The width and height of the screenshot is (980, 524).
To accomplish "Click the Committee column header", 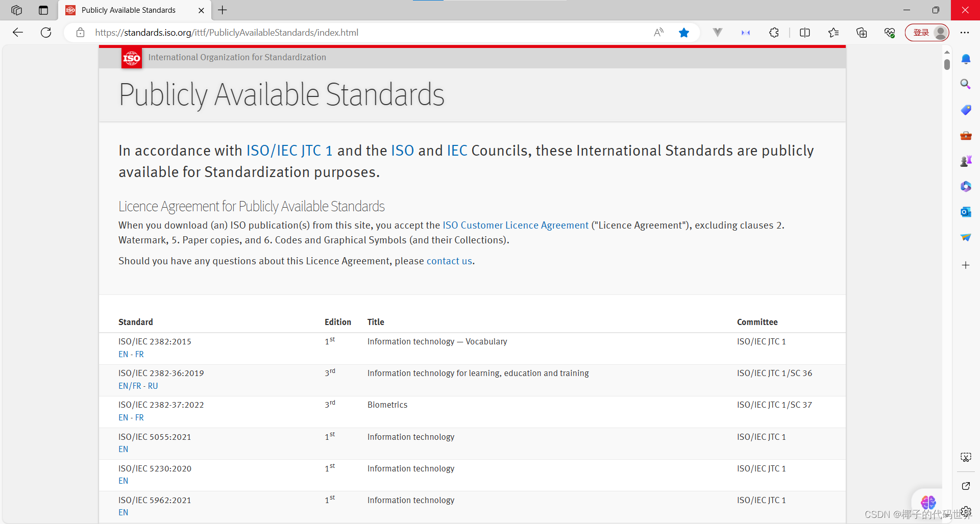I will coord(757,322).
